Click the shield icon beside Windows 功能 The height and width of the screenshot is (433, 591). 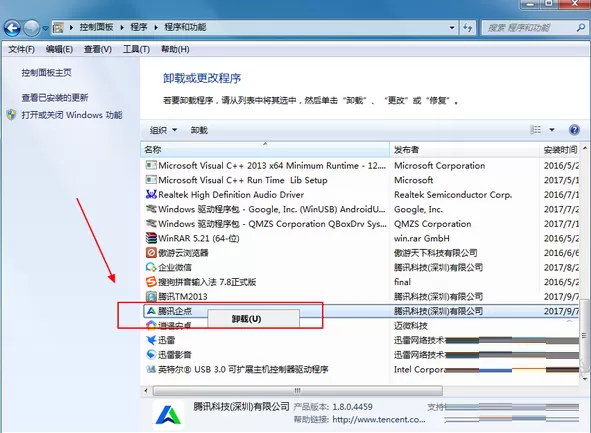[12, 115]
